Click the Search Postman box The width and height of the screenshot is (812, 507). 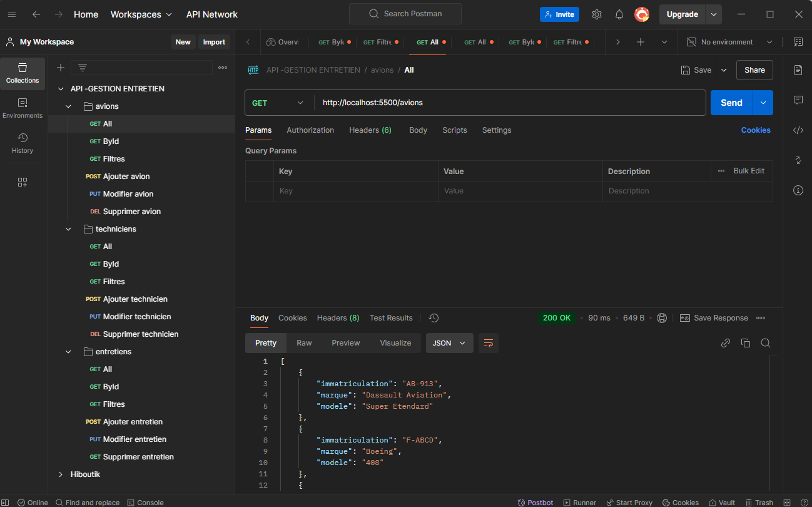pyautogui.click(x=405, y=14)
